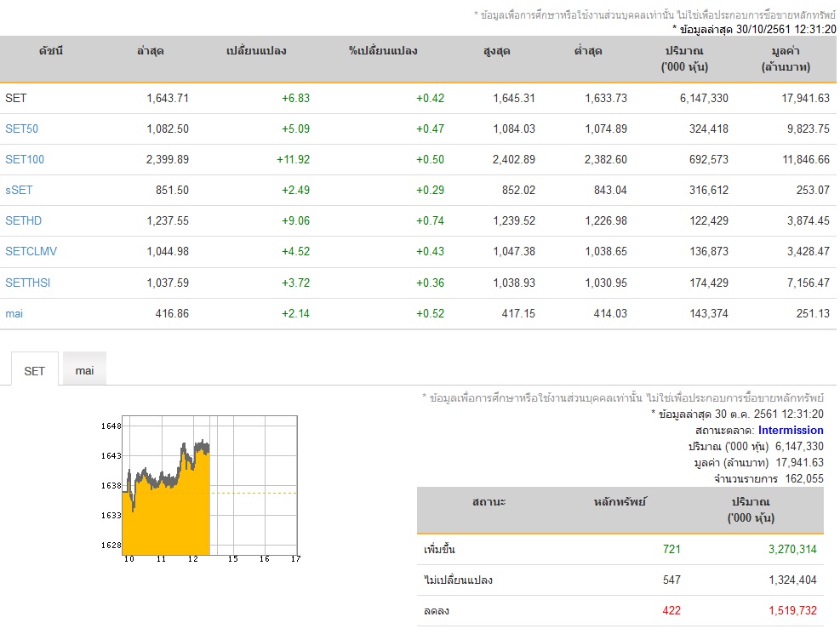Screen dimensions: 840x640
Task: Click the %เปลี่ยนแปลง column header
Action: click(382, 51)
